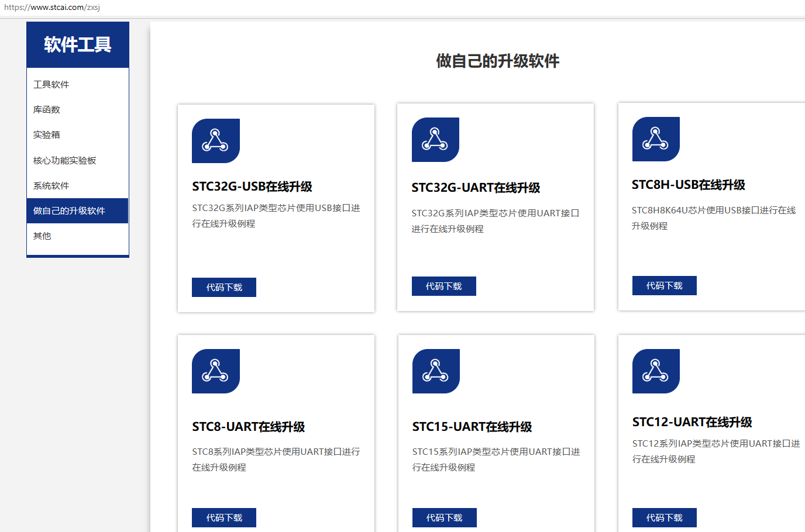The image size is (805, 532).
Task: Click the STC8-UART在线升级 title
Action: [x=249, y=427]
